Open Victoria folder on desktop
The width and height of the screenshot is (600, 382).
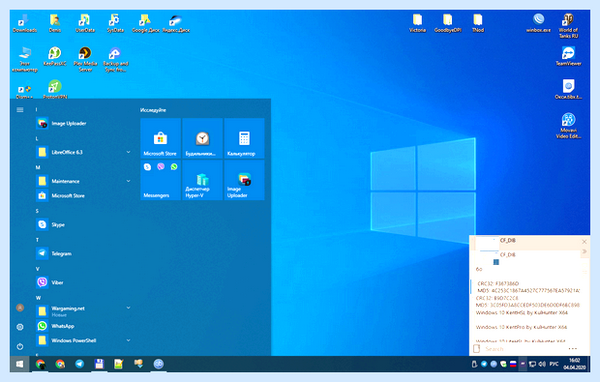tap(417, 23)
